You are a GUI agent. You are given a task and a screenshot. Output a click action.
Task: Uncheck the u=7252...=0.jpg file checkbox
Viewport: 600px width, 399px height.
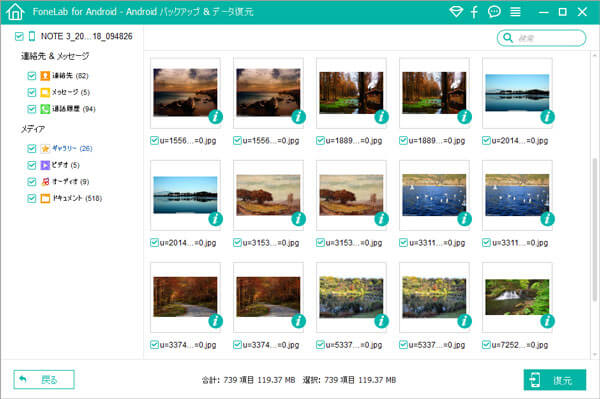click(486, 345)
